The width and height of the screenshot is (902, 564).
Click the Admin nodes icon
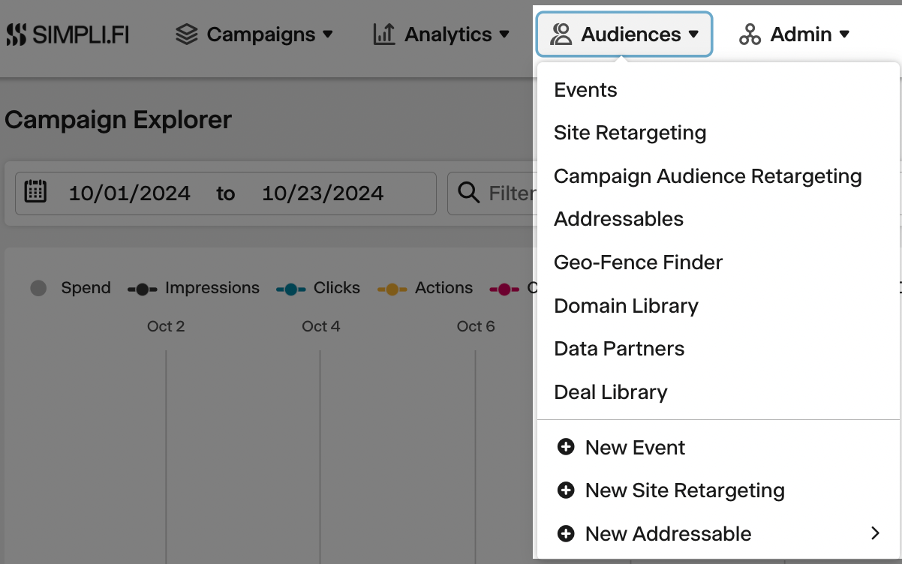750,35
